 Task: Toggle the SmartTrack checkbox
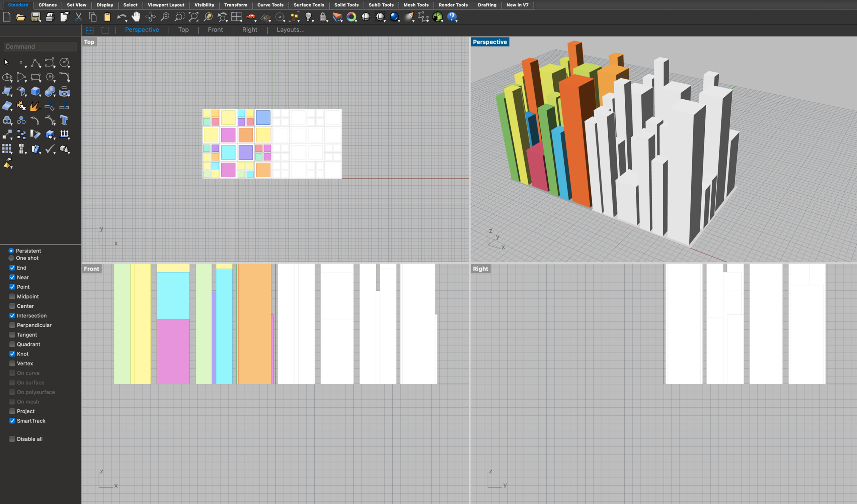[12, 421]
